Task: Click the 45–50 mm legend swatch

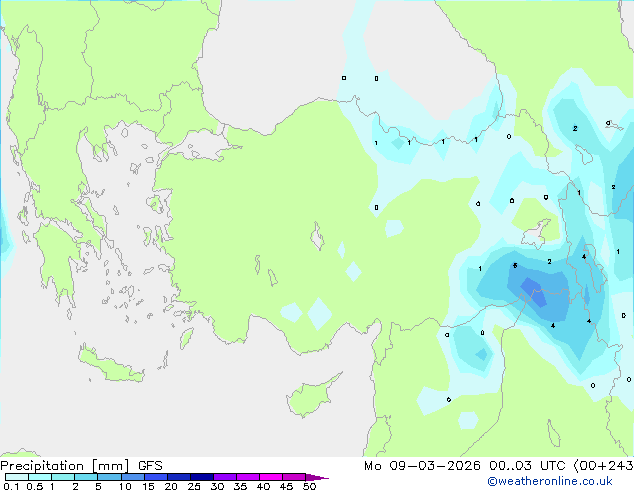Action: coord(294,477)
